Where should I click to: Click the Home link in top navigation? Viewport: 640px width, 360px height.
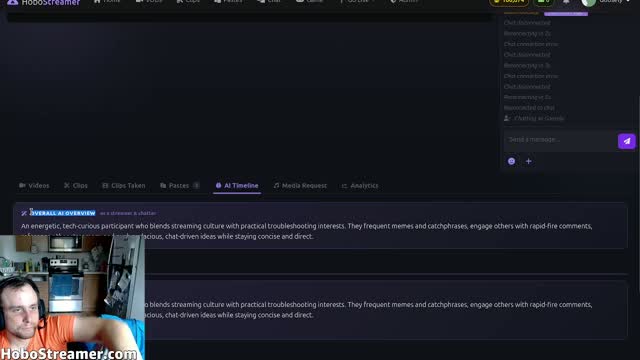coord(107,2)
